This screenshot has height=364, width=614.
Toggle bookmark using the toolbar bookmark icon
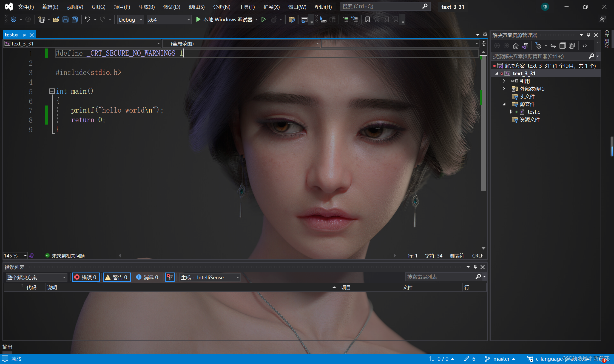[x=368, y=19]
